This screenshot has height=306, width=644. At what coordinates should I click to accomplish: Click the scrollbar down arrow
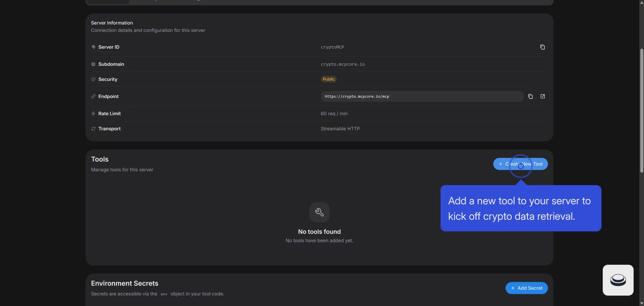click(x=642, y=303)
